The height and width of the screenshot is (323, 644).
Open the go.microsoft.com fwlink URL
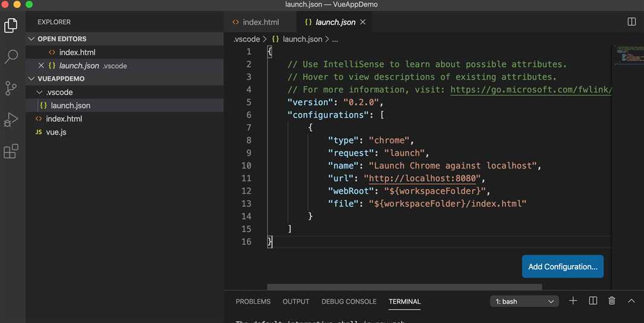click(530, 89)
